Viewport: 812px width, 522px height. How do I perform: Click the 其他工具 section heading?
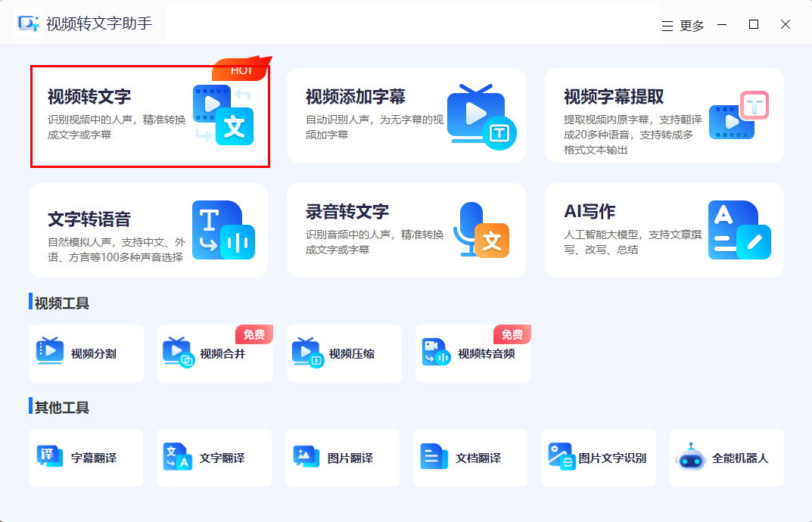61,408
